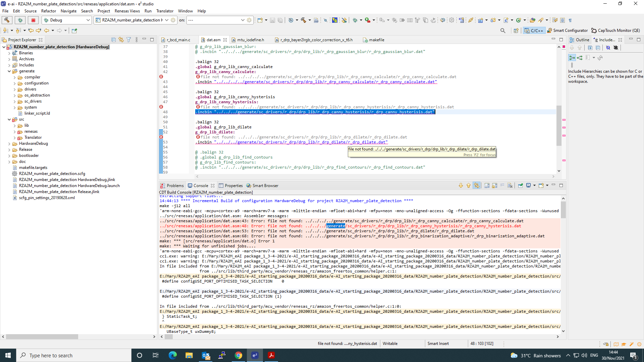Select scfg_pin_settings_20190628.xml file
Screen dimensions: 644x362
pos(47,198)
